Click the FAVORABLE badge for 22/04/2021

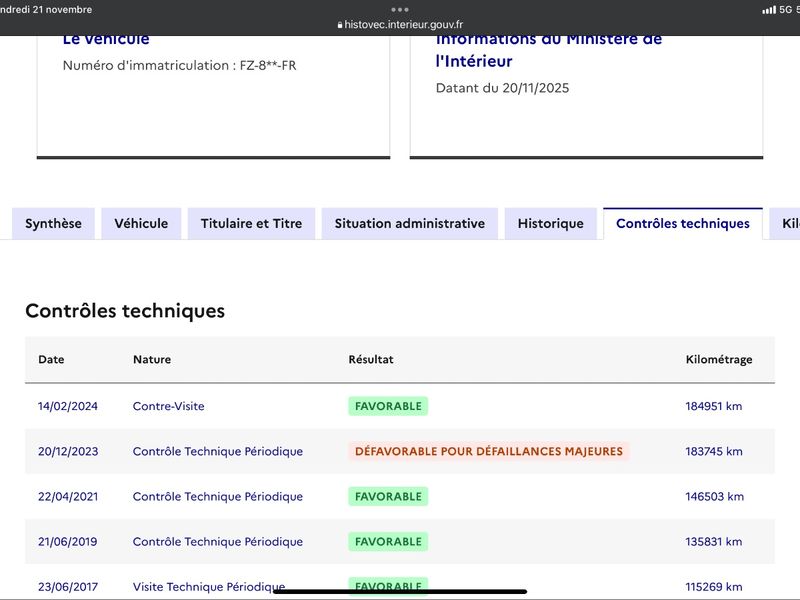coord(388,496)
